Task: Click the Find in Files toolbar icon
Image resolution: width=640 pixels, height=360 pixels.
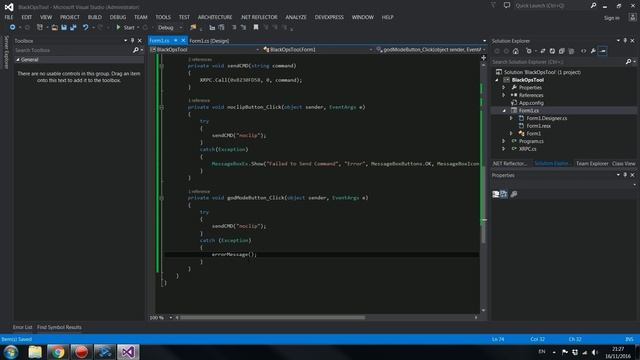Action: [193, 27]
